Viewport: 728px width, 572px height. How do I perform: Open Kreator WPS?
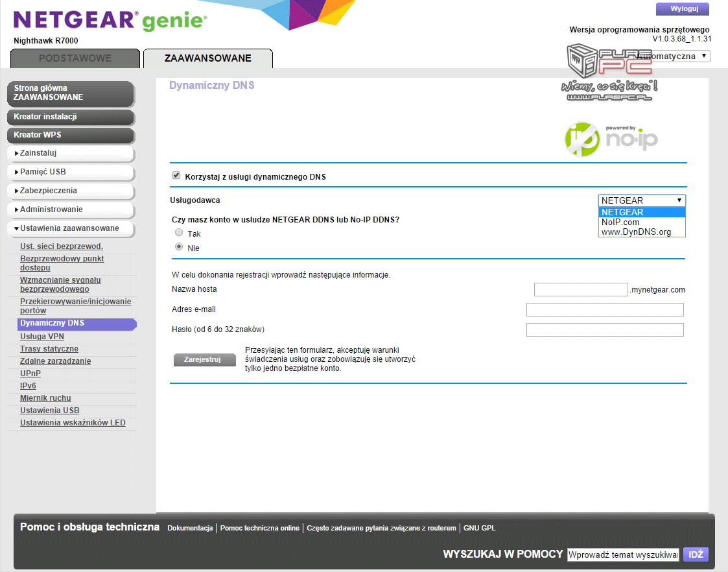point(71,135)
